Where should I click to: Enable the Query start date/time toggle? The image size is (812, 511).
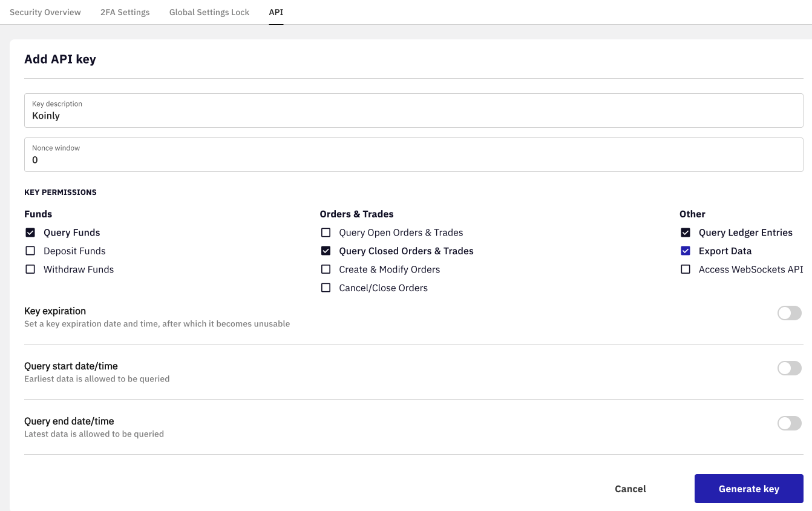[790, 368]
